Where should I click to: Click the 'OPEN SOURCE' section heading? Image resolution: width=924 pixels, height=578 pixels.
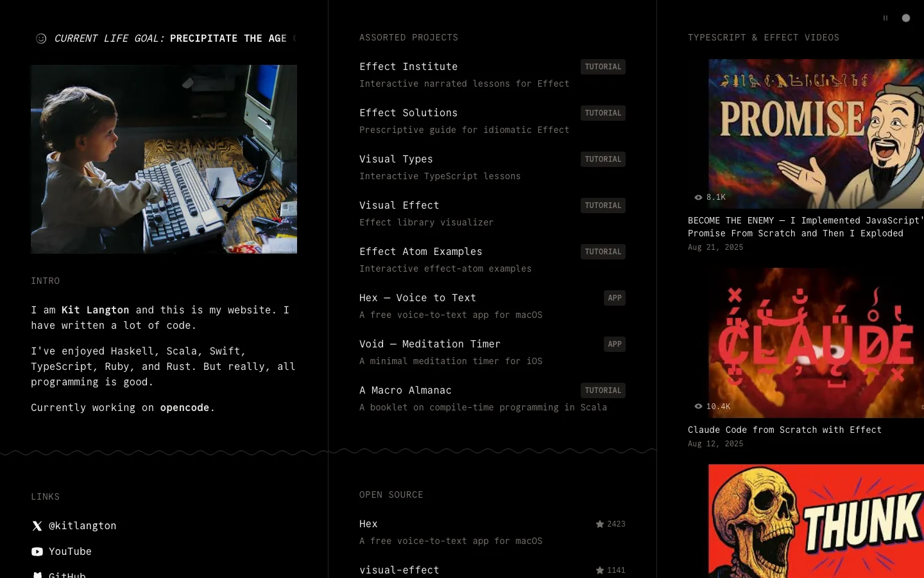point(391,495)
